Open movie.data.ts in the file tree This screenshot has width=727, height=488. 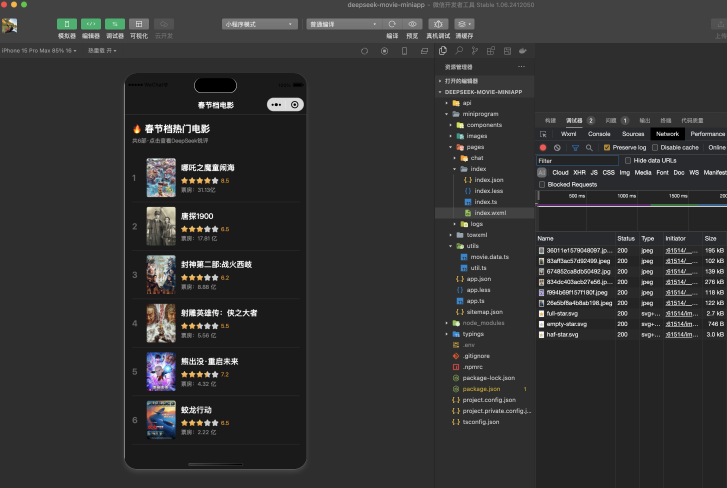pos(490,256)
